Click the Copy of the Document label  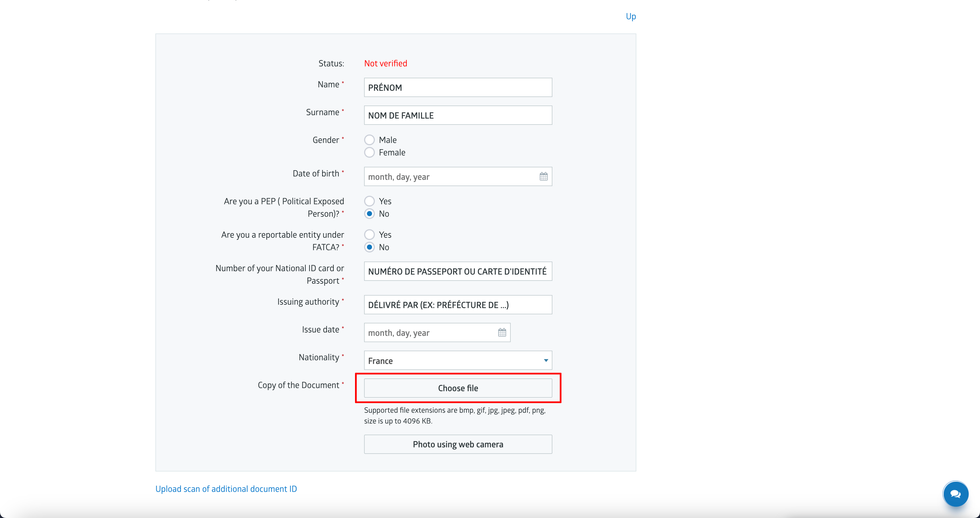(x=298, y=385)
